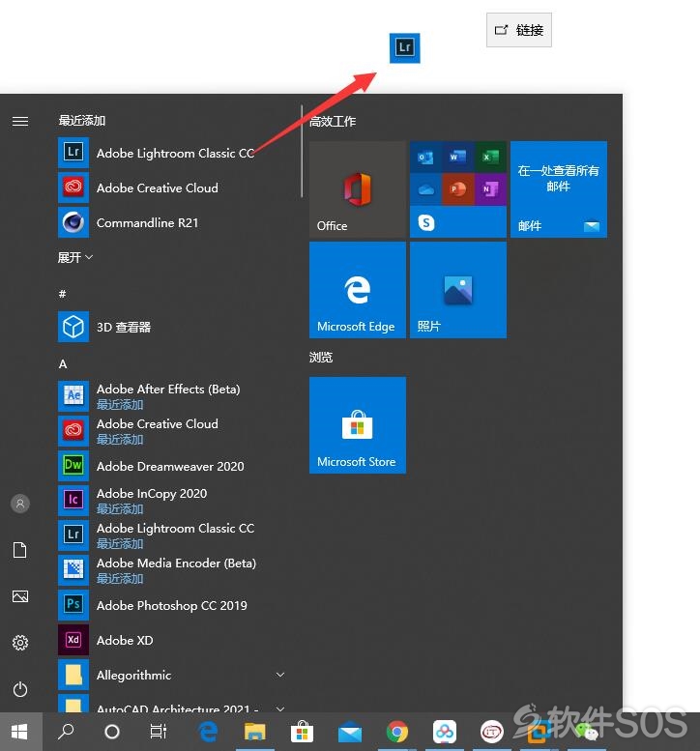Click the app list scrollbar

(x=302, y=152)
